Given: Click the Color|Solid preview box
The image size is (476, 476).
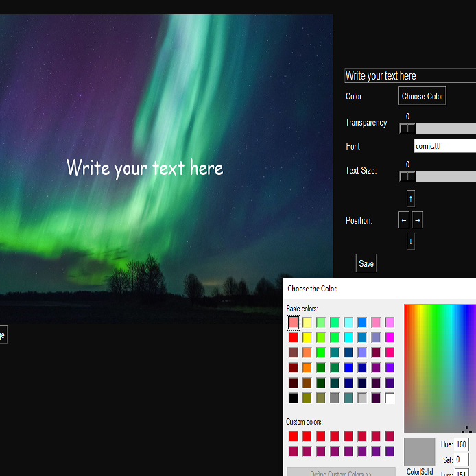Looking at the screenshot, I should 419,452.
